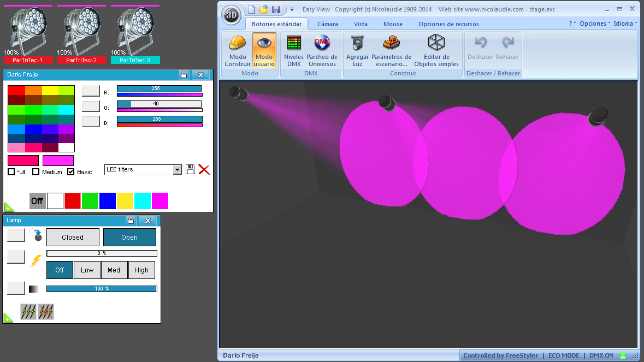This screenshot has width=644, height=362.
Task: Click Agregar Luz icon
Action: [357, 51]
